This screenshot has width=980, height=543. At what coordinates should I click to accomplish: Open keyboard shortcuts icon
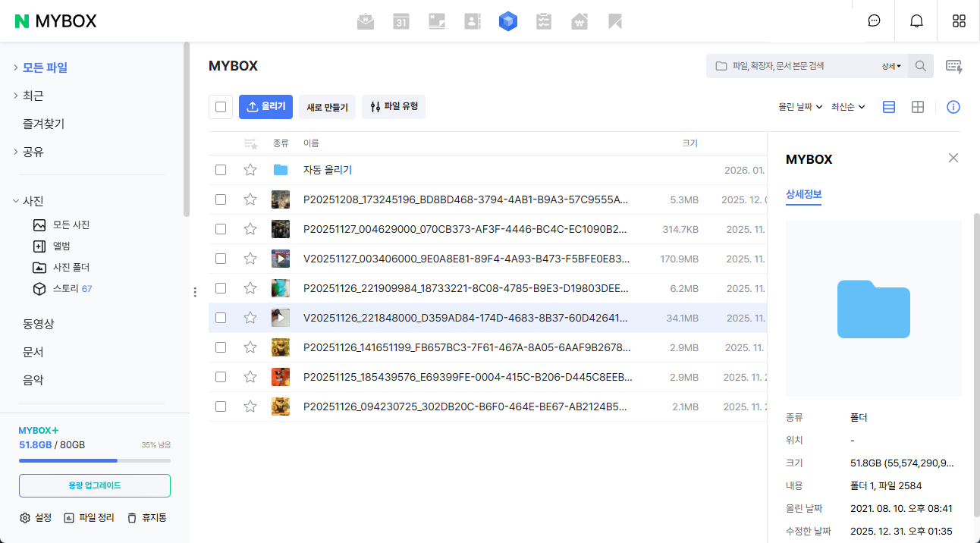pyautogui.click(x=954, y=66)
